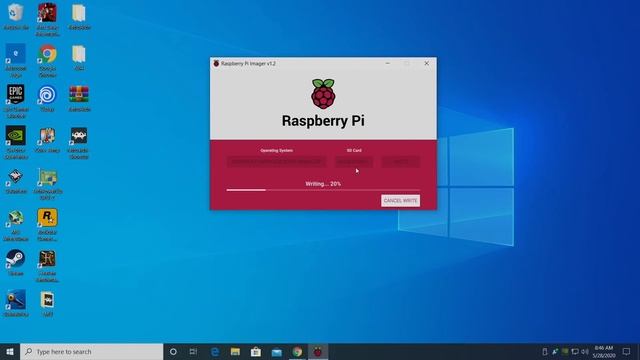640x360 pixels.
Task: Open Task View from the taskbar
Action: point(193,351)
